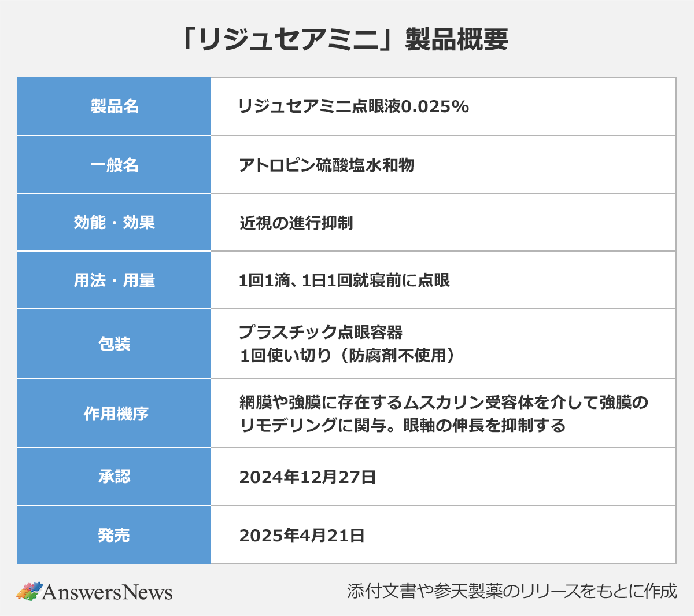Select the 効能・効果 header cell
694x616 pixels.
(114, 223)
